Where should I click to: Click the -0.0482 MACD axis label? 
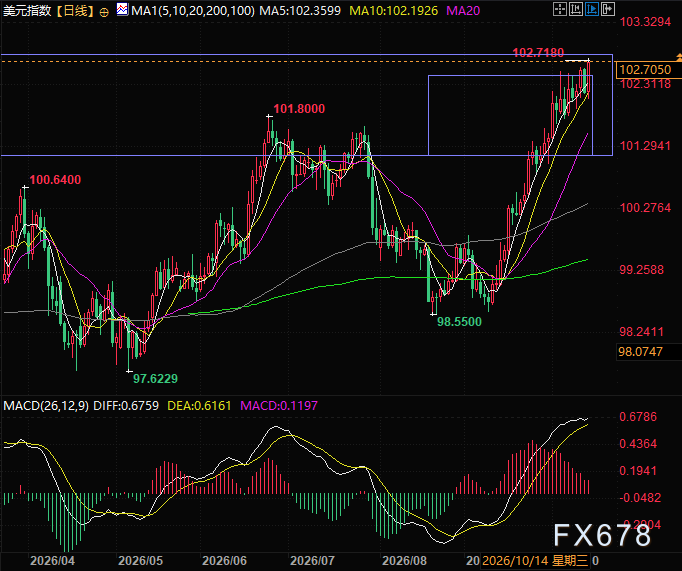click(640, 498)
